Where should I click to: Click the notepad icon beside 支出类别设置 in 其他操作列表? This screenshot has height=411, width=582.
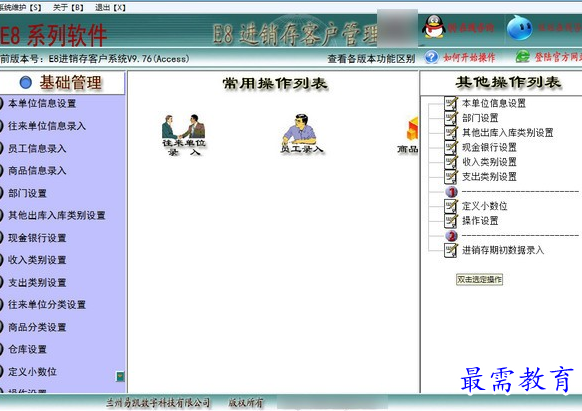pos(451,177)
